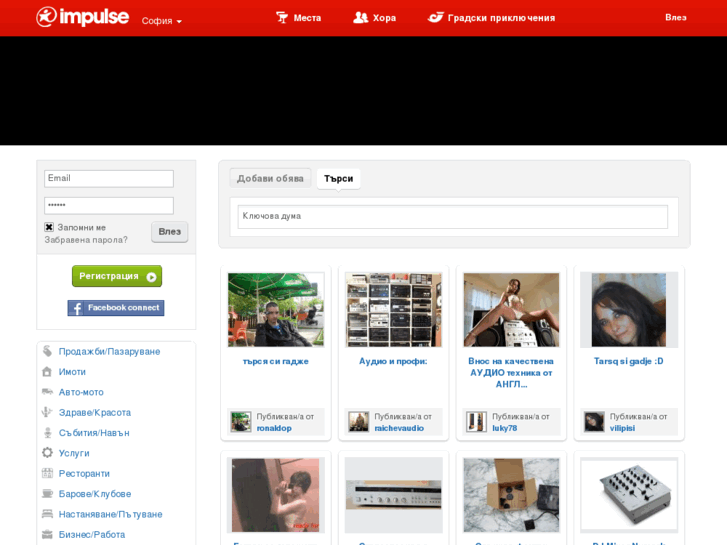This screenshot has width=727, height=545.
Task: Open the Внос на качествена АУДИО photo
Action: (511, 310)
